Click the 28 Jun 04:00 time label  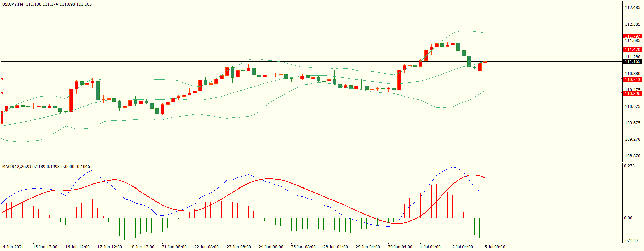point(335,247)
